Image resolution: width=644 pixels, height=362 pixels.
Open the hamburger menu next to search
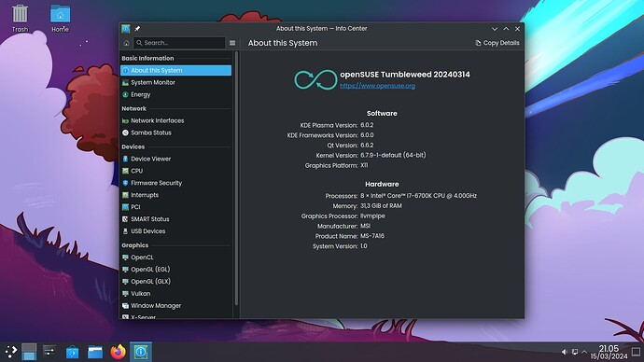tap(232, 43)
